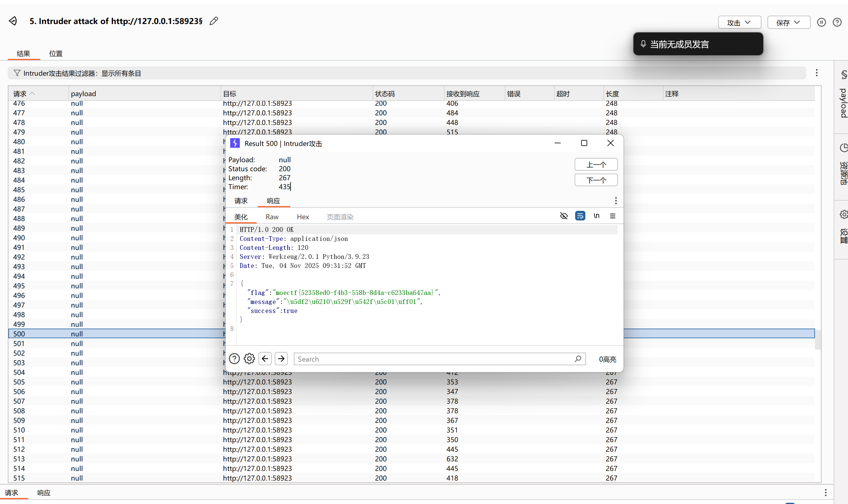The height and width of the screenshot is (504, 848).
Task: Click the Search field in result window
Action: click(435, 359)
